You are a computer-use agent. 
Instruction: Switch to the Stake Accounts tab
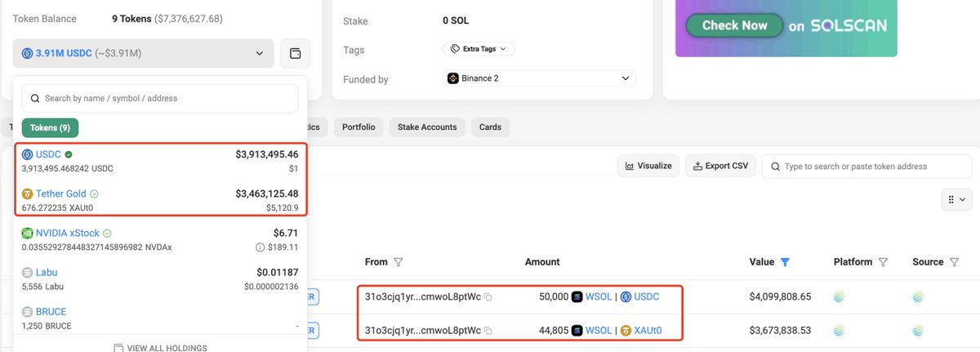tap(427, 127)
